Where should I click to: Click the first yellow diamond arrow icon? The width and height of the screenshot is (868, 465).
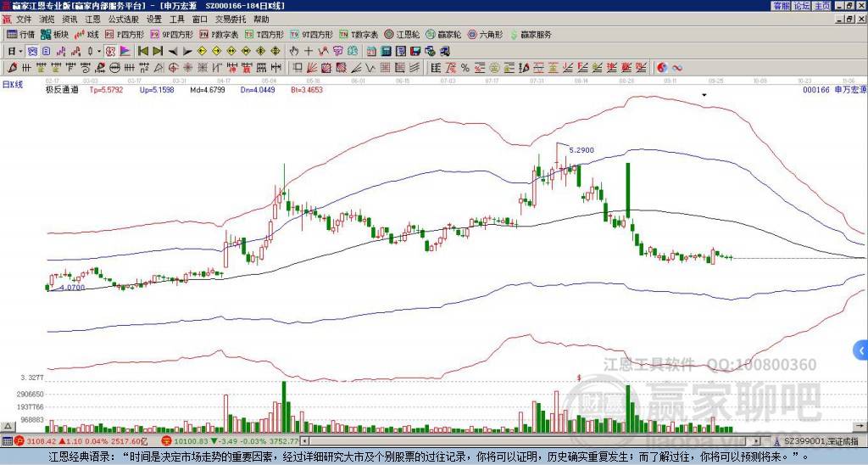click(x=202, y=52)
